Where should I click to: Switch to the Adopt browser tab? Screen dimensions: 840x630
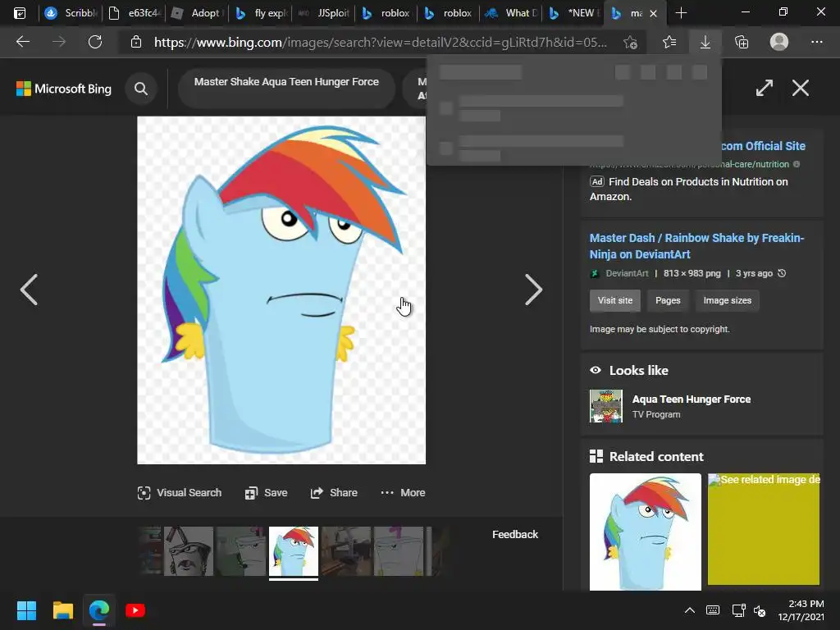tap(196, 13)
